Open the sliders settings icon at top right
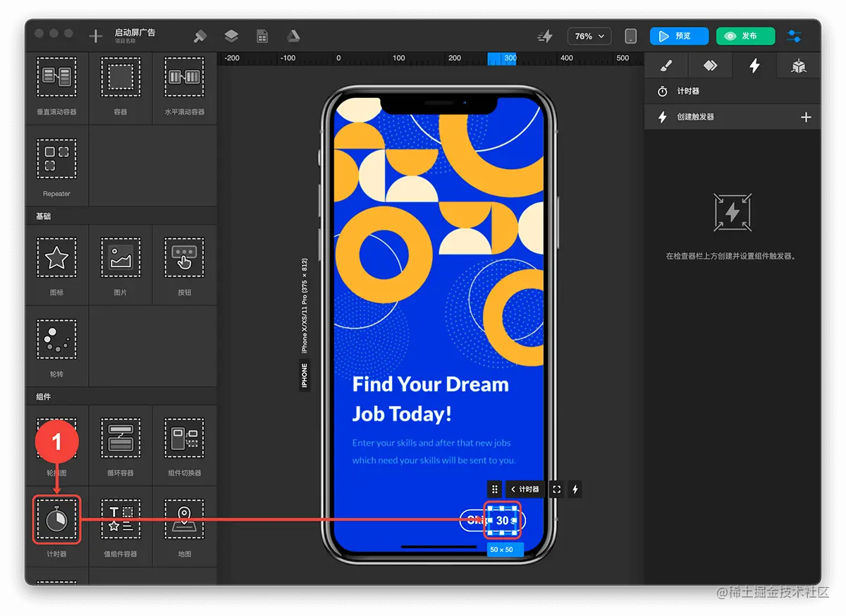The image size is (846, 616). click(795, 36)
